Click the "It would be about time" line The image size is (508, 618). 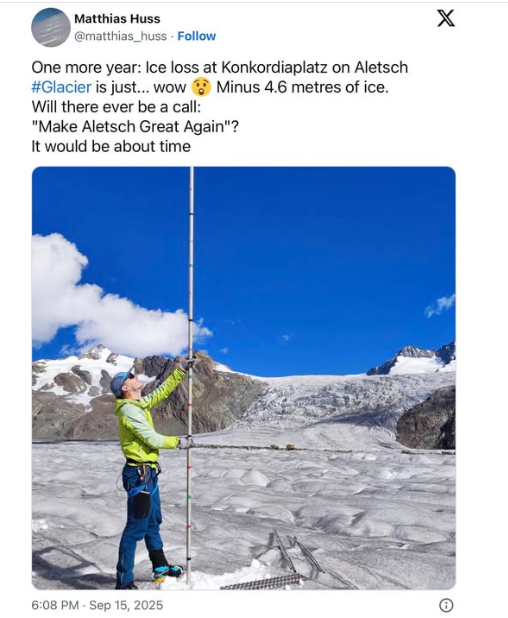111,146
